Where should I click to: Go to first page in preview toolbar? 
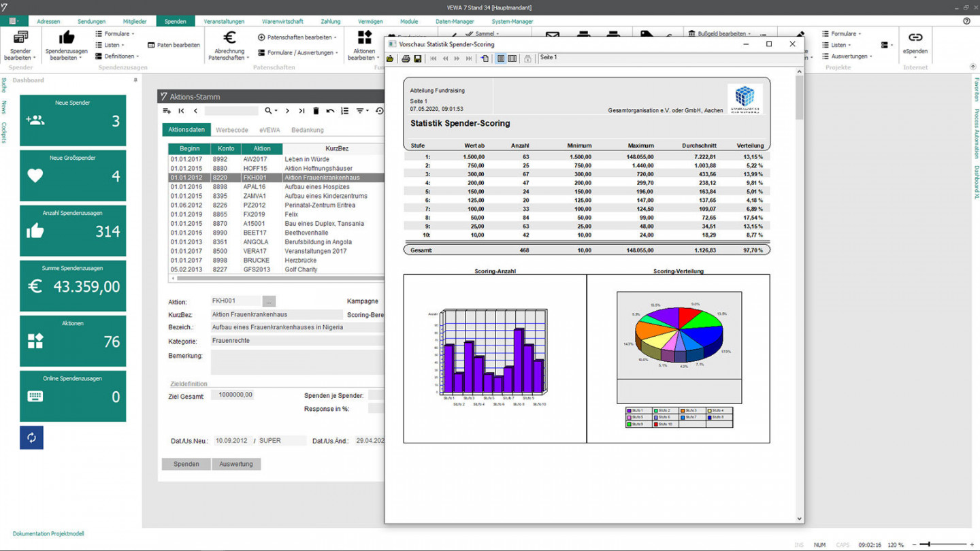(x=433, y=59)
